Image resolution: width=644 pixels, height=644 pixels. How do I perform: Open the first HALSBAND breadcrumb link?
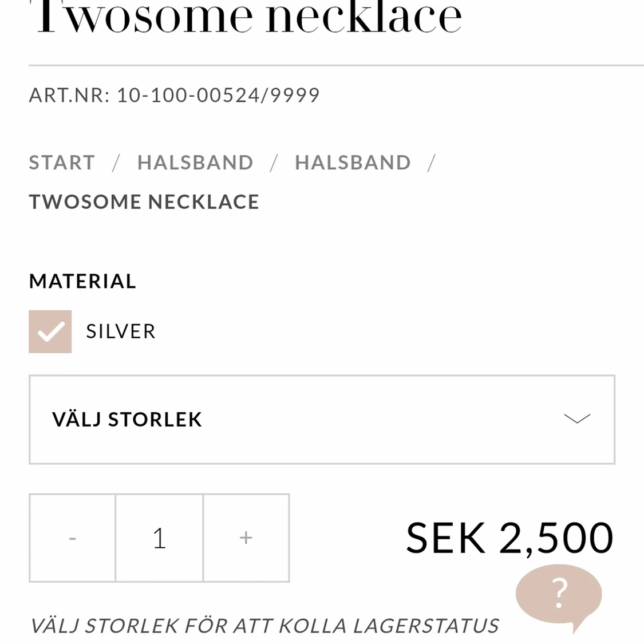[x=195, y=162]
